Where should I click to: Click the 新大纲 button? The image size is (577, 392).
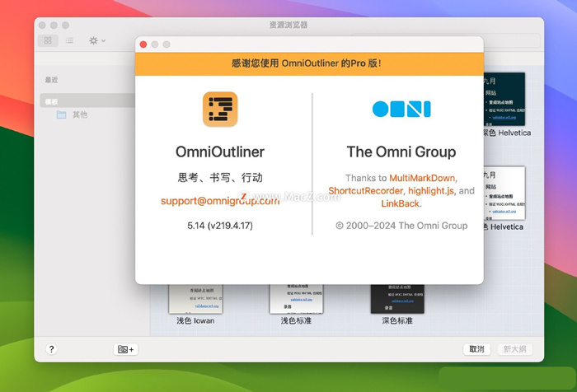coord(515,349)
